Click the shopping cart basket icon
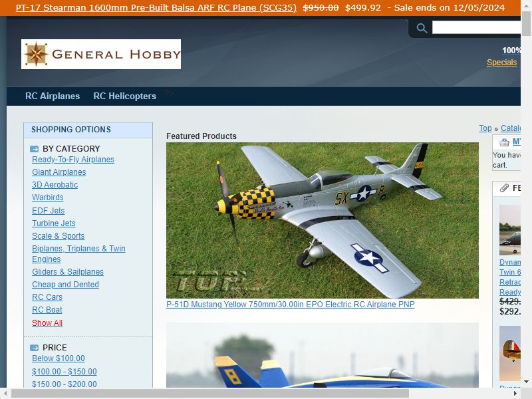Screen dimensions: 532x399 tap(504, 142)
